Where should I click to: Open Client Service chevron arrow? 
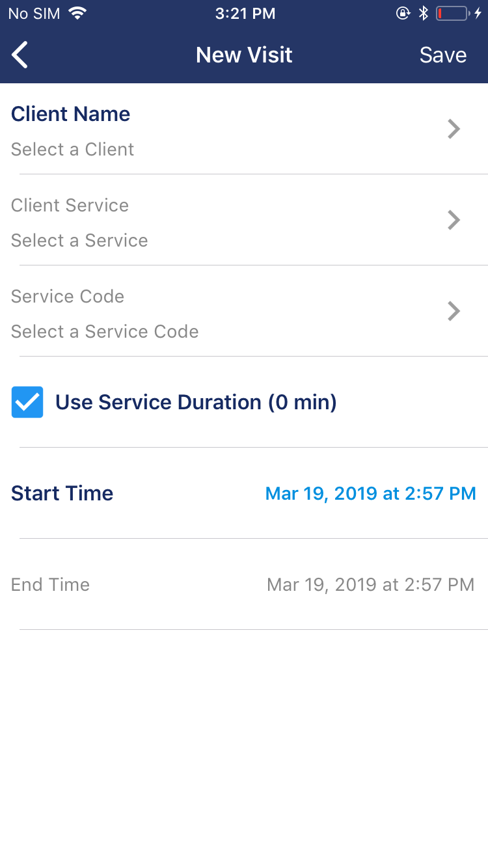[x=454, y=221]
